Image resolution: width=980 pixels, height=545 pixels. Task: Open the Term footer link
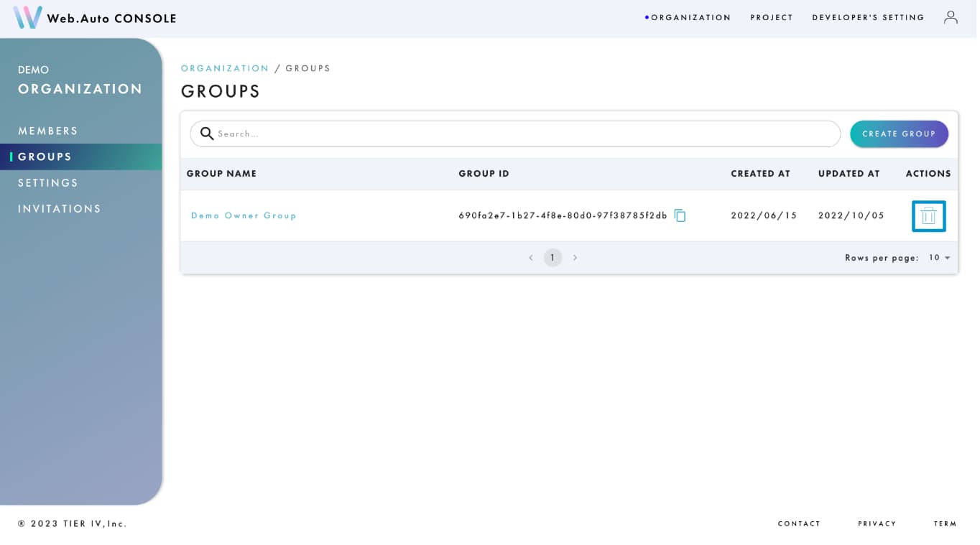pos(946,524)
